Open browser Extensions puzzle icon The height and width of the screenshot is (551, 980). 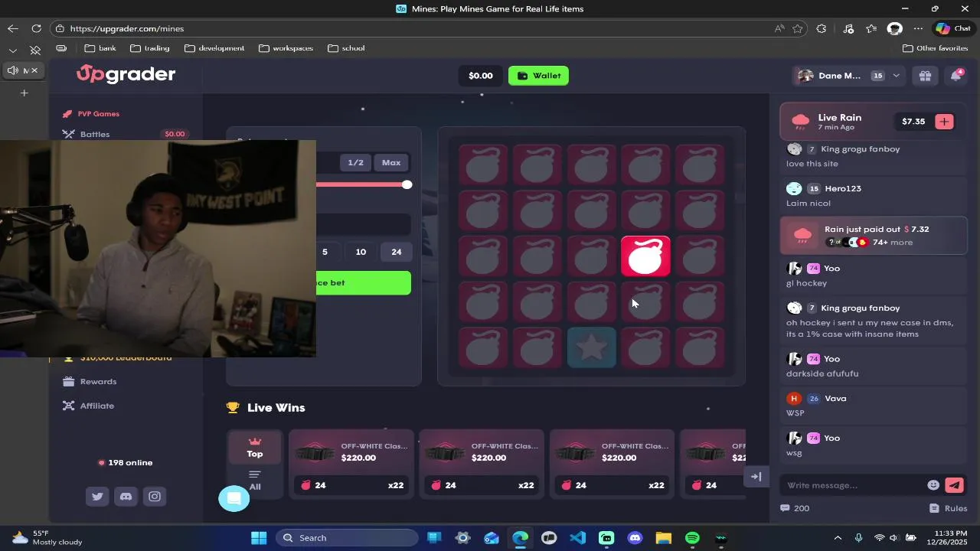coord(822,28)
